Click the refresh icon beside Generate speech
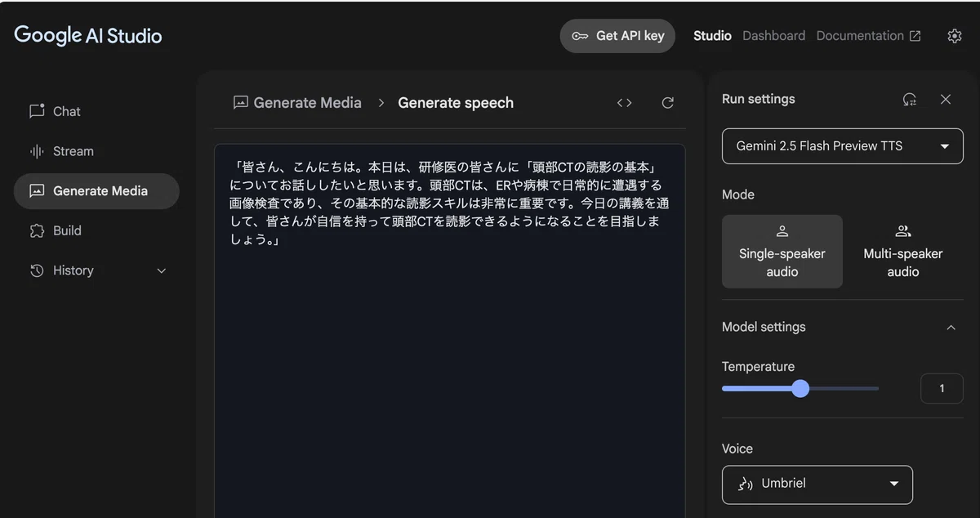The image size is (980, 518). 668,103
